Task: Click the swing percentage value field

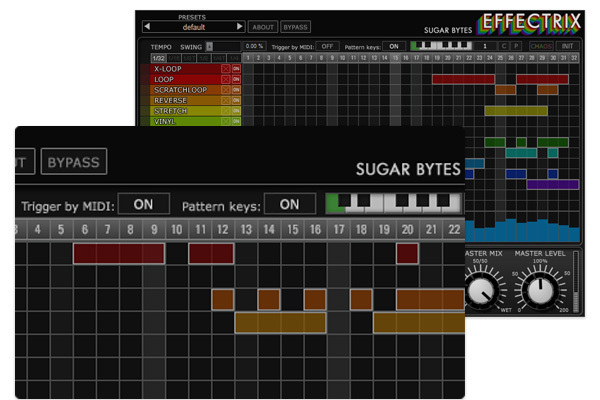Action: point(254,46)
